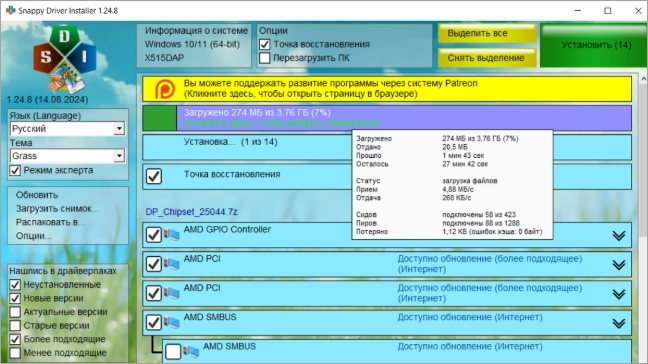Click the device icon of the unchecked AMD SMBUS row
Screen dimensions: 648x364
pyautogui.click(x=191, y=351)
